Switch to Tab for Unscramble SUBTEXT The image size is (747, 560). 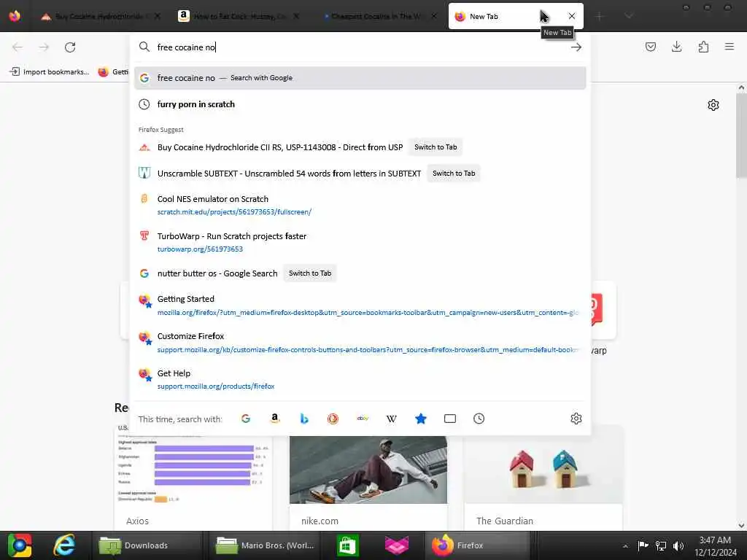point(454,174)
